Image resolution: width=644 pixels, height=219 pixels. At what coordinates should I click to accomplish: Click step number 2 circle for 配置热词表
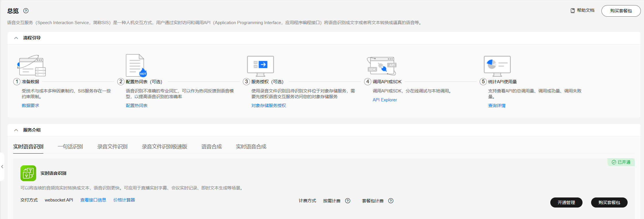[121, 82]
